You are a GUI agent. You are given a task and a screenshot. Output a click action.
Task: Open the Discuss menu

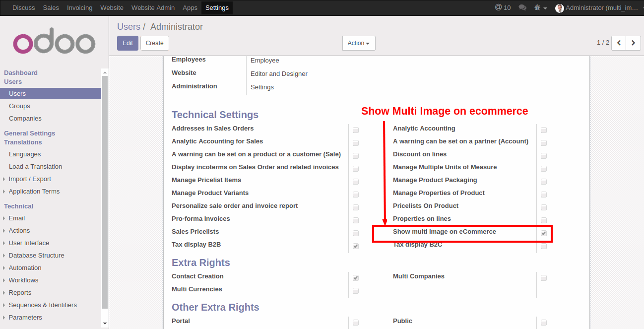24,8
